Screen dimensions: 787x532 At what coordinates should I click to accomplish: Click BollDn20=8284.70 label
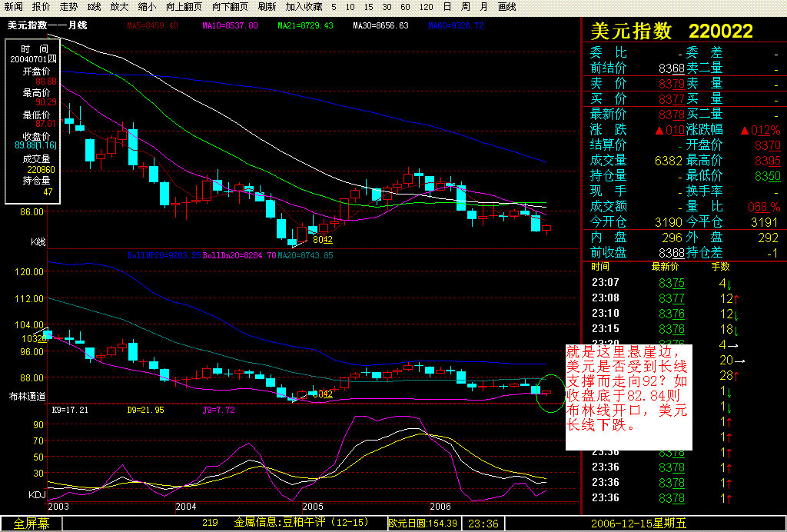[x=240, y=255]
